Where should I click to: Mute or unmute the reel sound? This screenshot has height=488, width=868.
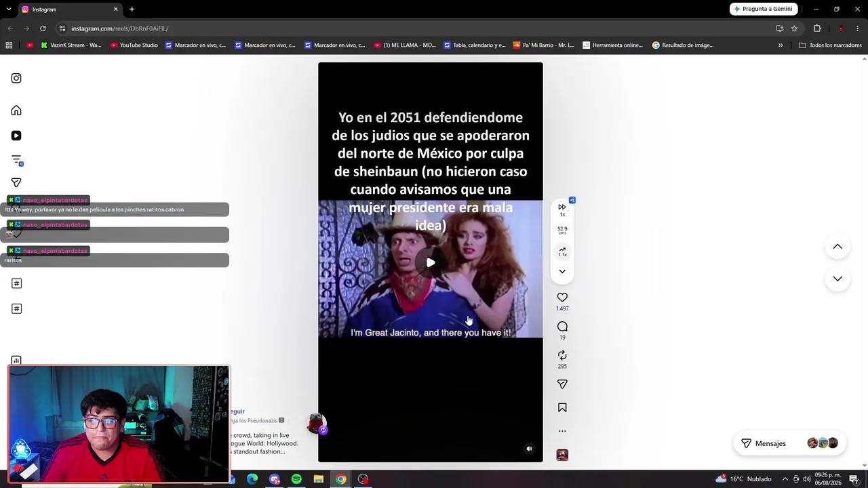click(x=530, y=449)
